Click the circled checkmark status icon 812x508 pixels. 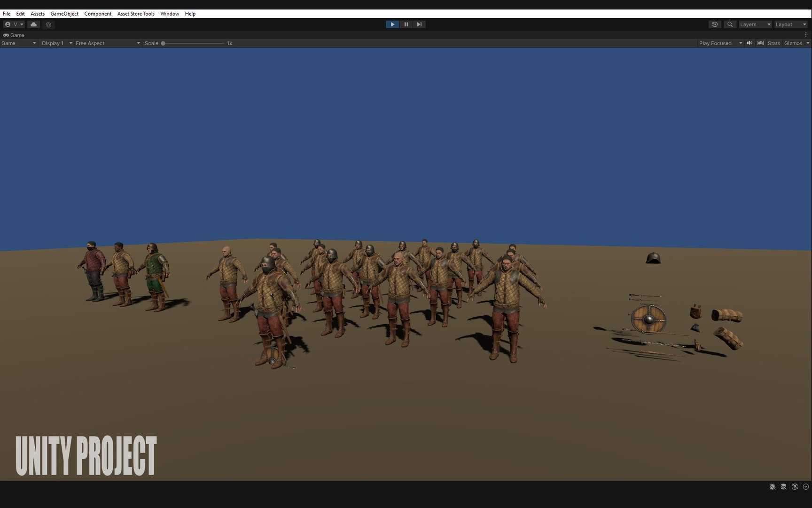806,487
